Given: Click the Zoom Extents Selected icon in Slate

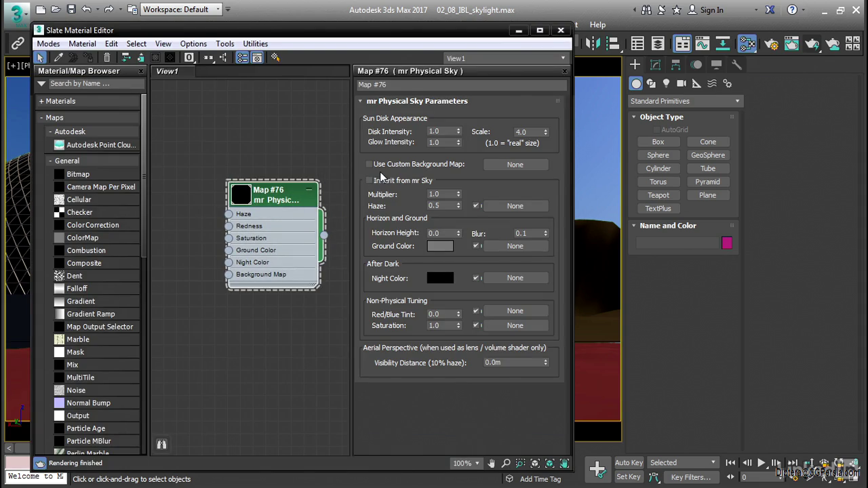Looking at the screenshot, I should coord(549,463).
